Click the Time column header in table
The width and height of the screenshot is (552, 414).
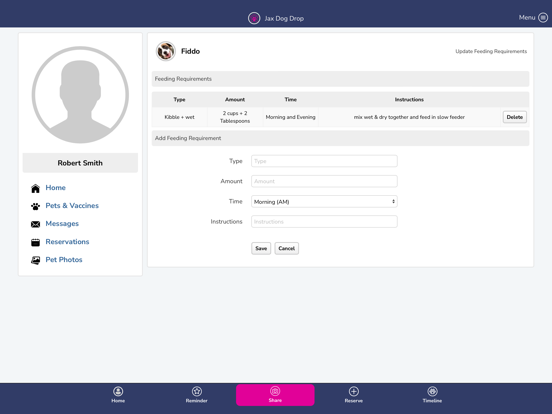290,100
